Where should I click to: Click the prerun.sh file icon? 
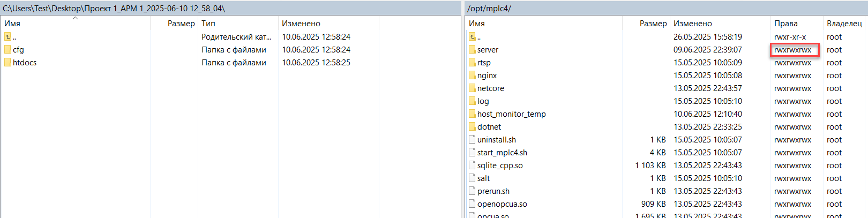point(472,191)
